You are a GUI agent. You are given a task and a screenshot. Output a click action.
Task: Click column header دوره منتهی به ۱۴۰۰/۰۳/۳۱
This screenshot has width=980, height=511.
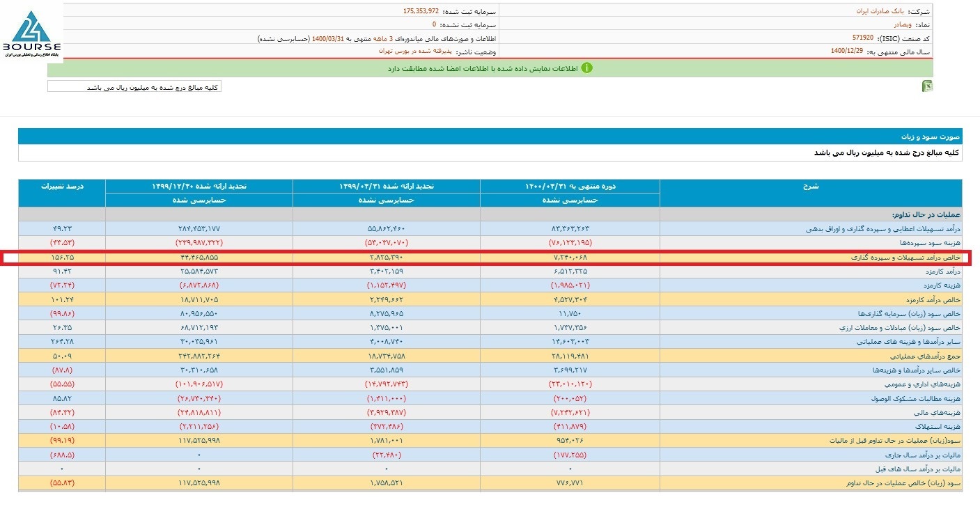[570, 187]
